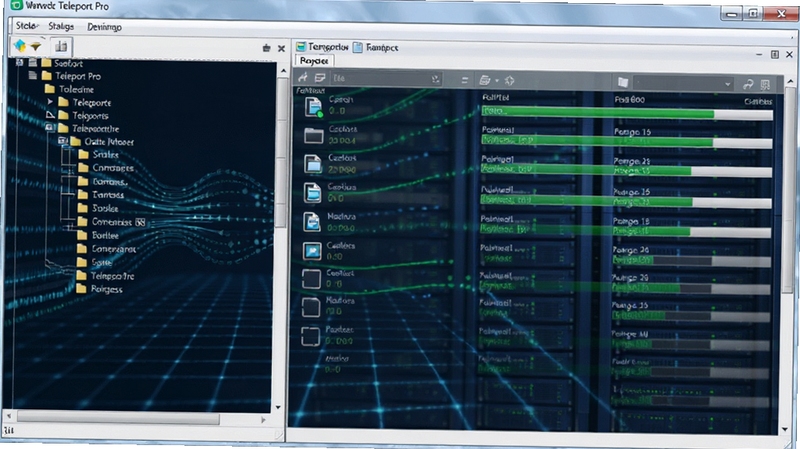800x449 pixels.
Task: Click the stacked pages print icon
Action: (x=485, y=80)
